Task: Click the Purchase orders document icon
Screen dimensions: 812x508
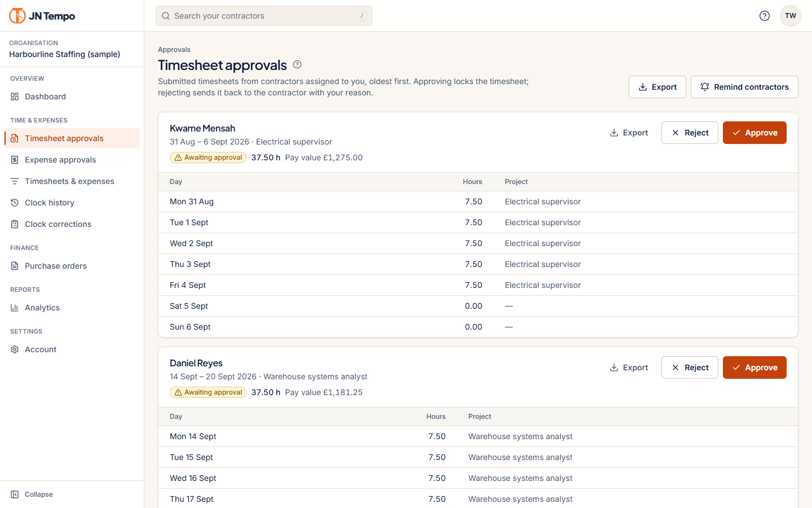Action: coord(15,266)
